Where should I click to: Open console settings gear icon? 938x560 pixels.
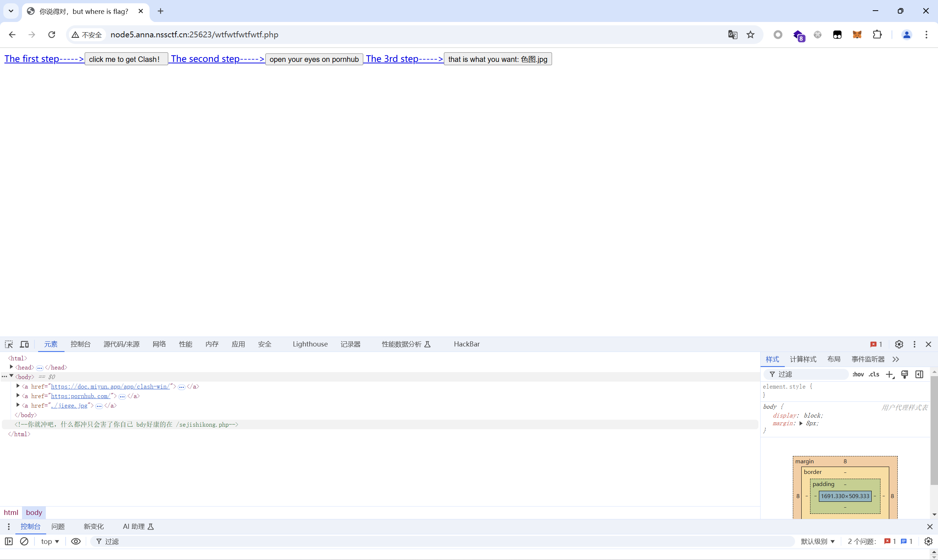928,542
